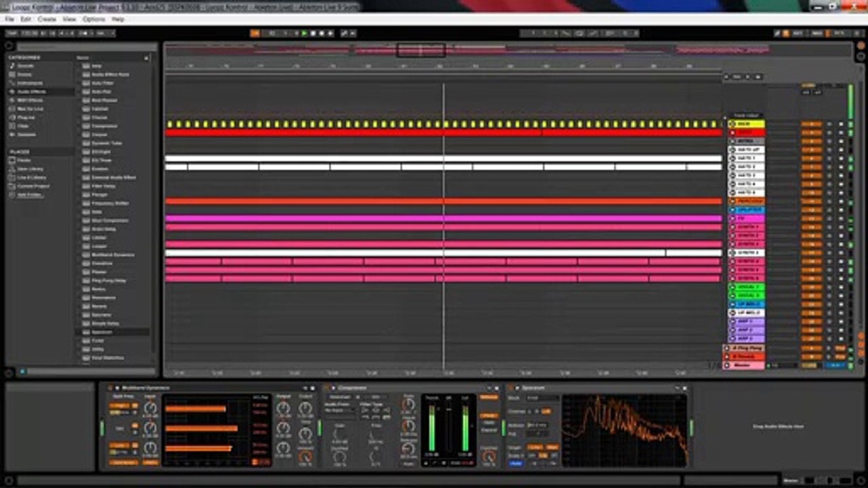
Task: Unfold the KICK track
Action: 732,124
